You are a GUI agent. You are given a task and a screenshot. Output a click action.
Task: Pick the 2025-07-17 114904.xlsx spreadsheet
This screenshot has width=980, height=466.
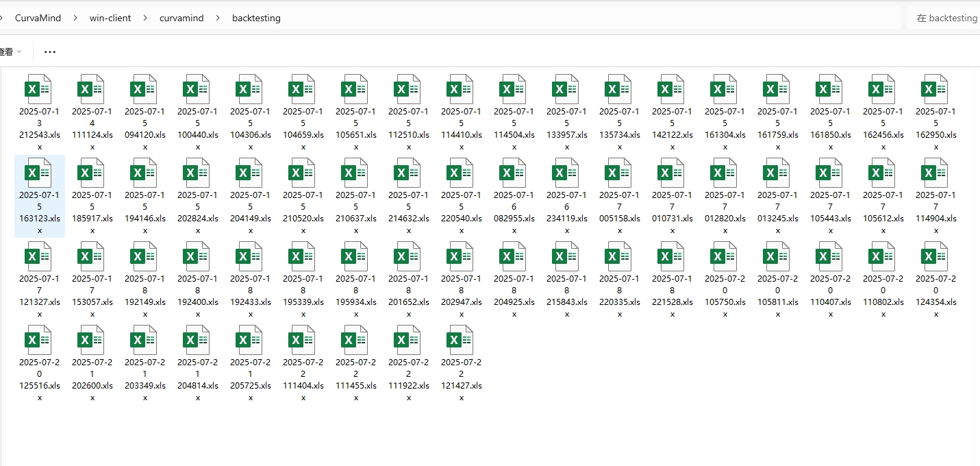(x=935, y=174)
